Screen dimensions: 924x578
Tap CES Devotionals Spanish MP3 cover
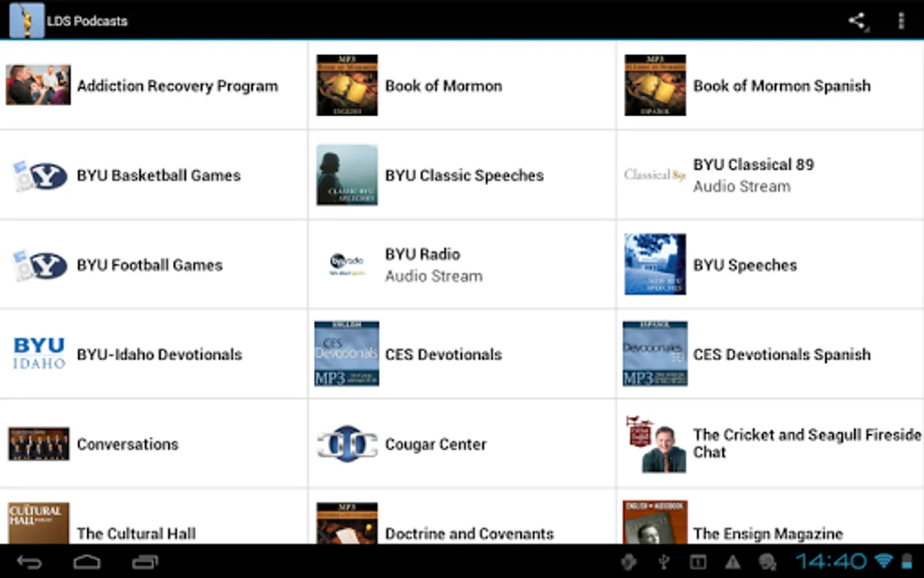655,354
